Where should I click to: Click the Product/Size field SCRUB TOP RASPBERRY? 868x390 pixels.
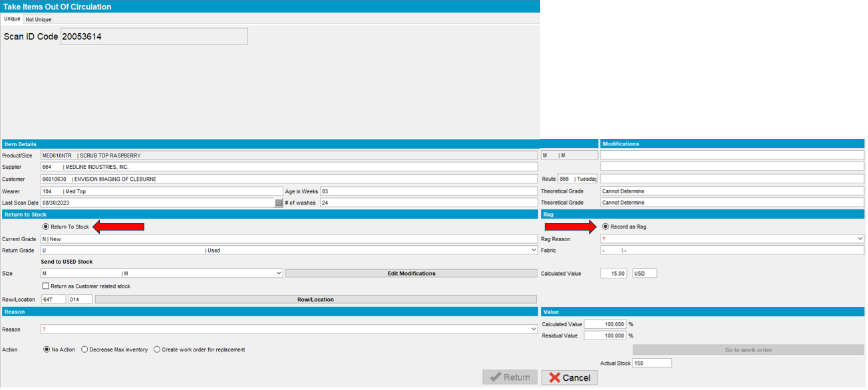point(289,155)
